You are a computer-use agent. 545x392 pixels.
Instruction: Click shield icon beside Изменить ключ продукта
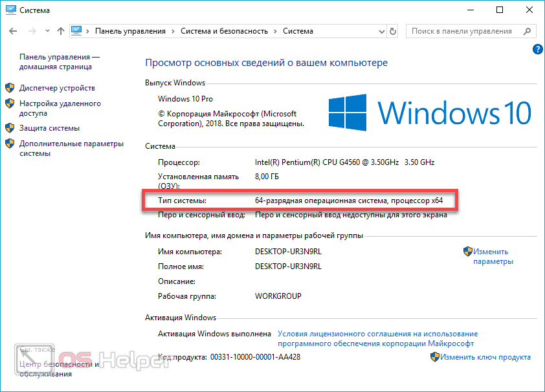[435, 356]
